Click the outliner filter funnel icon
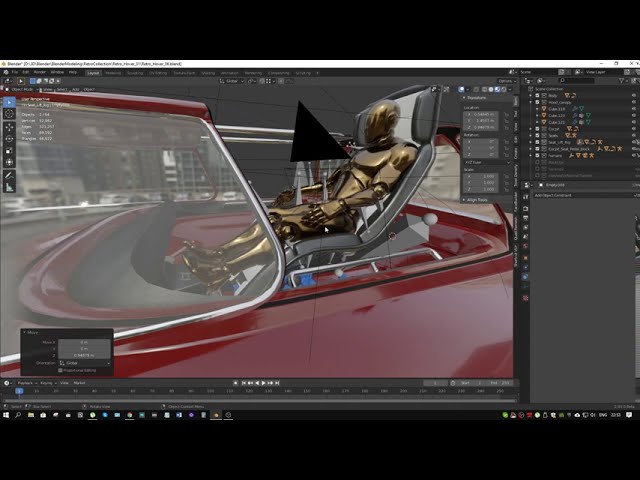640x480 pixels. [x=621, y=81]
